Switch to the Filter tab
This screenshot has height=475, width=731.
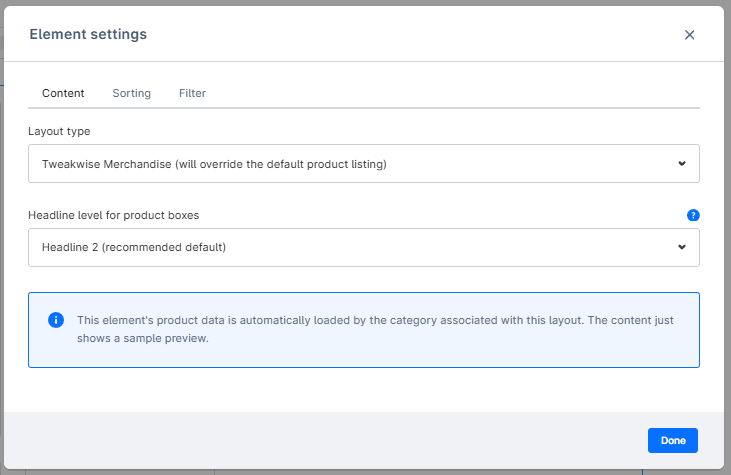[x=192, y=93]
